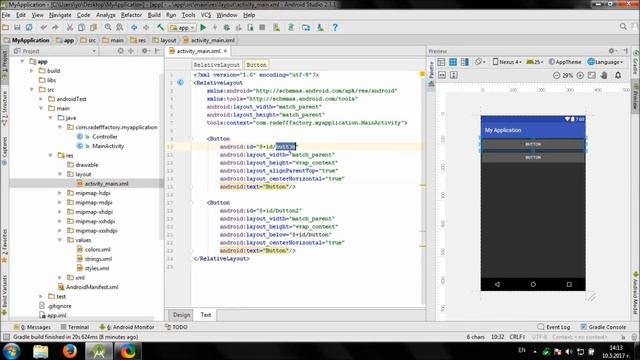Select the Text tab below editor
Screen dimensions: 640x360
point(206,315)
